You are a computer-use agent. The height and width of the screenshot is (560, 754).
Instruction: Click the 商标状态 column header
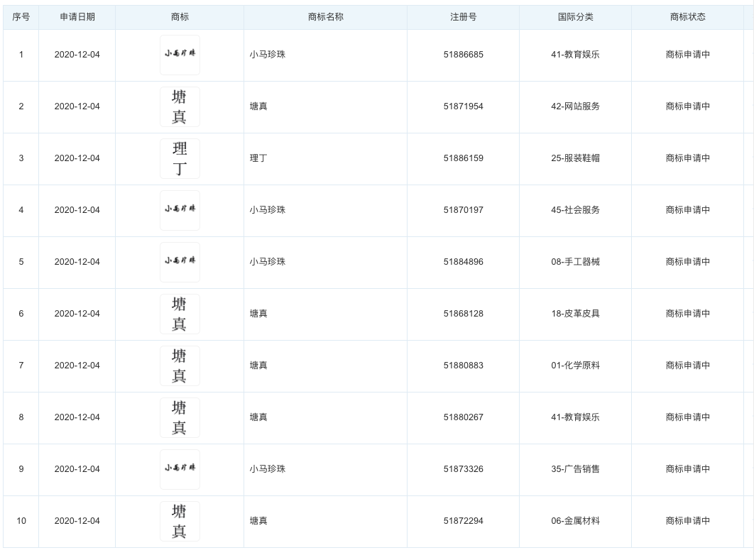[687, 17]
